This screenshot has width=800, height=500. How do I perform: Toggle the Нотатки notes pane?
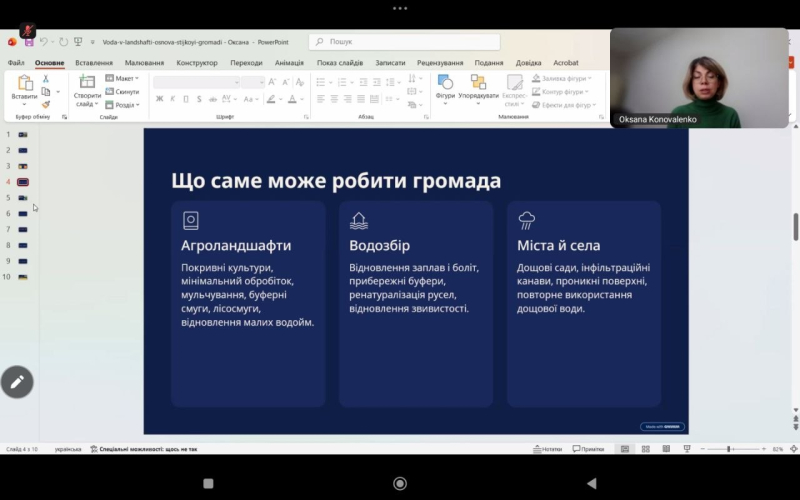pyautogui.click(x=547, y=449)
